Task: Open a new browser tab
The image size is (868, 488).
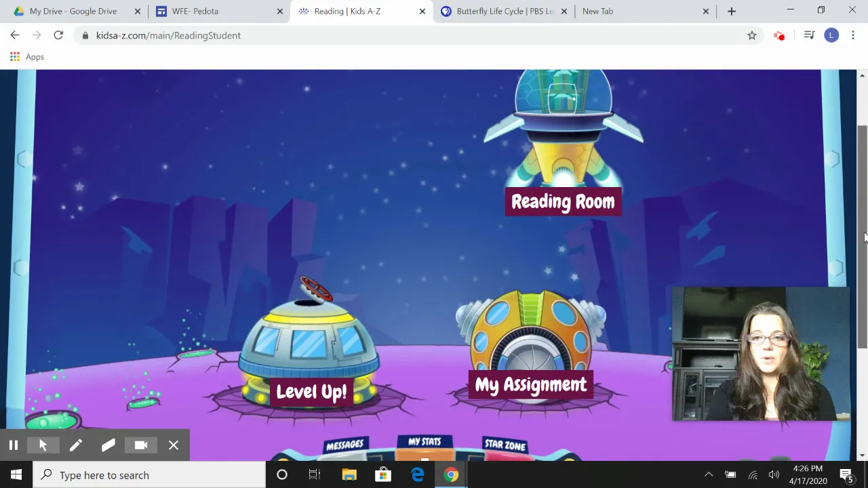Action: (x=731, y=12)
